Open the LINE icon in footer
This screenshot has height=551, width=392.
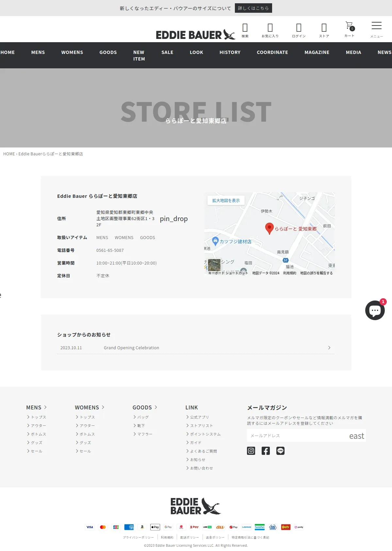[x=280, y=451]
